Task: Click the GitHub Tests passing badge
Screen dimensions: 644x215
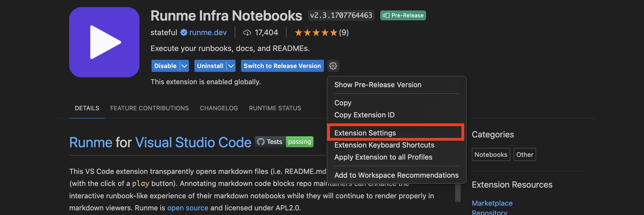Action: [x=284, y=142]
